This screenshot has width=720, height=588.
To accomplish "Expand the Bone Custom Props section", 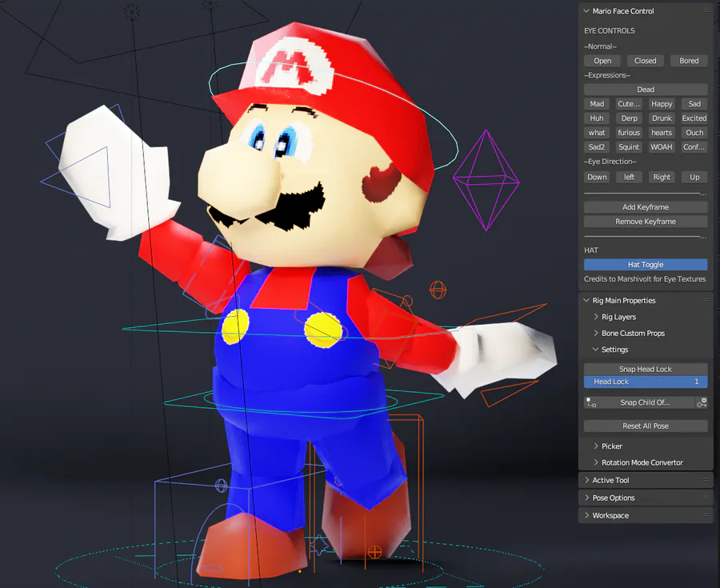I will tap(595, 334).
